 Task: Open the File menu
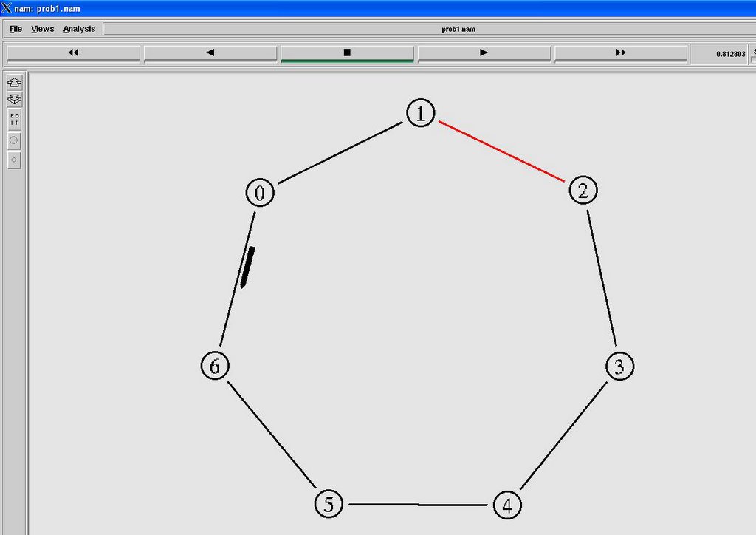(16, 29)
